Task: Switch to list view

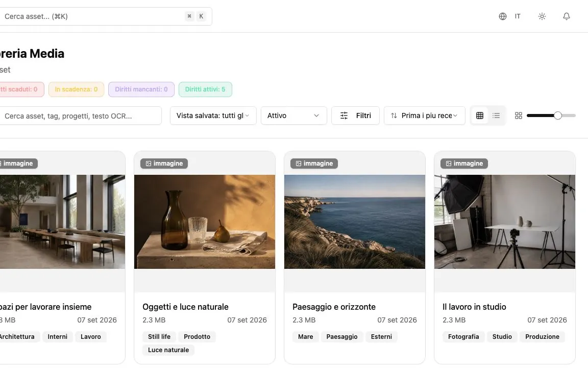Action: (x=496, y=116)
